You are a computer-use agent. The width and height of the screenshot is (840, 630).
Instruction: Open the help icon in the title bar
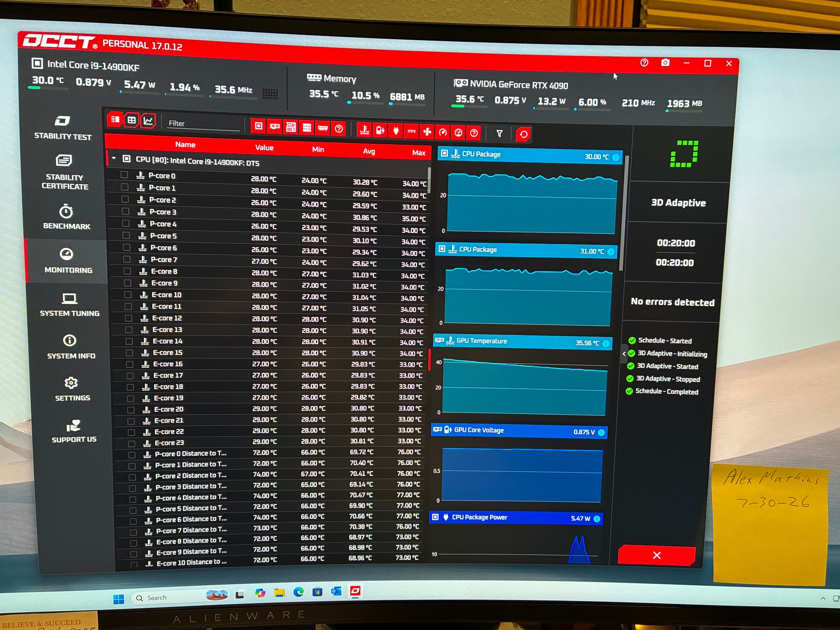click(644, 62)
